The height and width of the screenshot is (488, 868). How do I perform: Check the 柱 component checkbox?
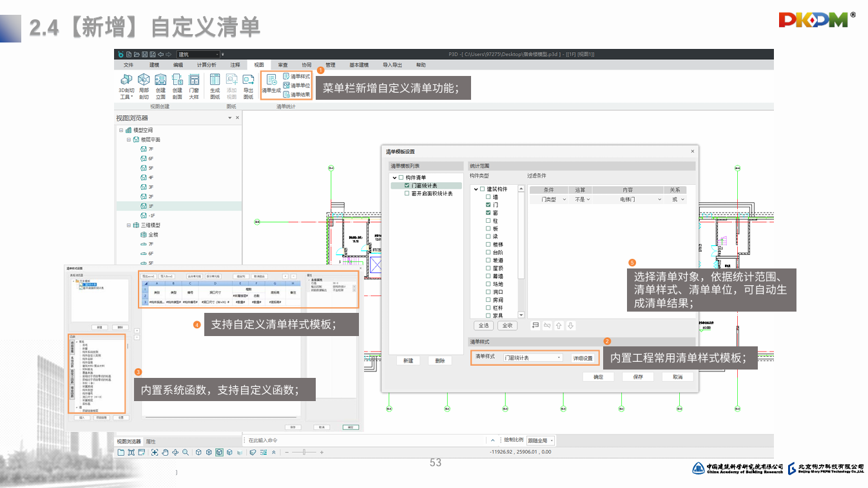pyautogui.click(x=488, y=221)
